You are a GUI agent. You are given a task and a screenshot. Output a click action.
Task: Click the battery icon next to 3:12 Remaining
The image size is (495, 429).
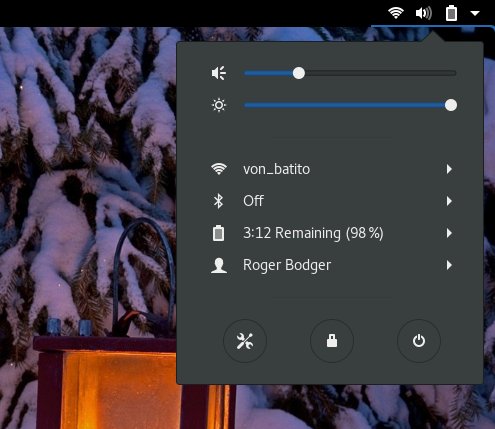[x=219, y=233]
